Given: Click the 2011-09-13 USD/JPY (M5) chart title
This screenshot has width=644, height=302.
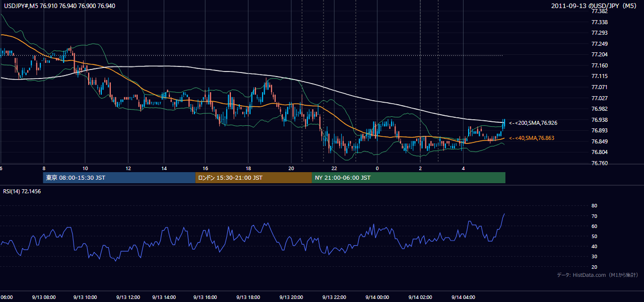Looking at the screenshot, I should [595, 6].
